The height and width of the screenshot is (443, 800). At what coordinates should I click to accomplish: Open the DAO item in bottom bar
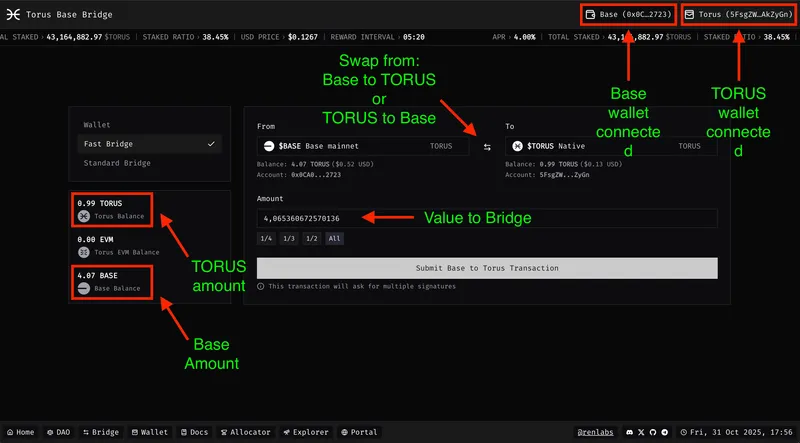point(60,432)
